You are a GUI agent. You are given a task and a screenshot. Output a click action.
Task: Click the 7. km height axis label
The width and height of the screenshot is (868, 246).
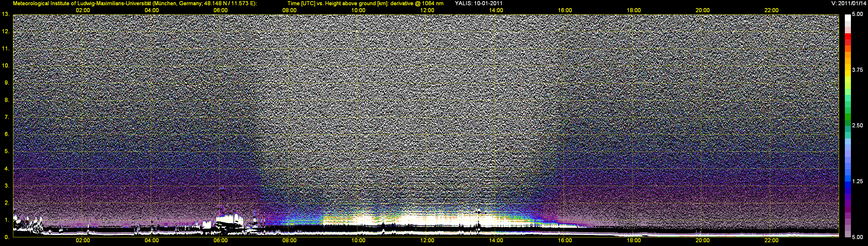point(7,117)
